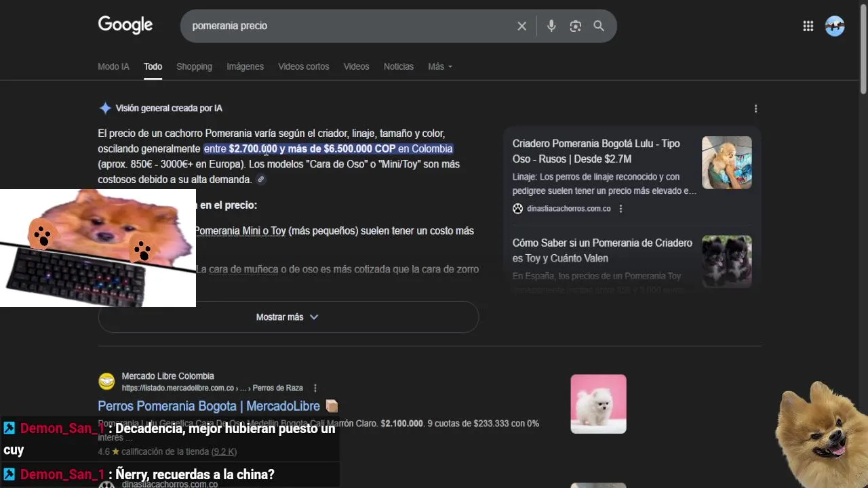Screen dimensions: 868x488
Task: Click 'Pomerania Mini o Toy' underlined link
Action: point(240,231)
